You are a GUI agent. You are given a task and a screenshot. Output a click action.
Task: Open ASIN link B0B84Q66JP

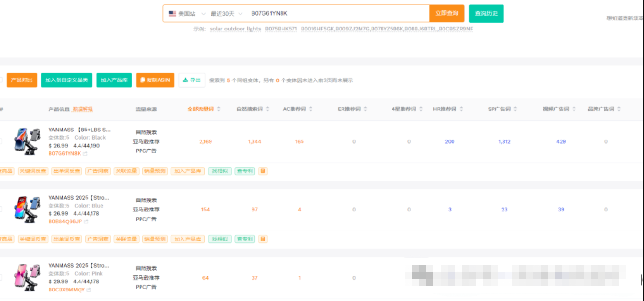tap(65, 222)
